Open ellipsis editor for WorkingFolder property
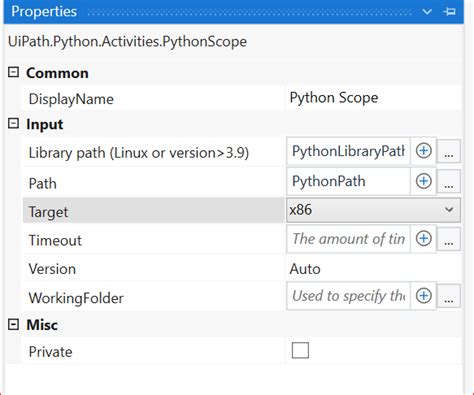The image size is (474, 395). [449, 296]
